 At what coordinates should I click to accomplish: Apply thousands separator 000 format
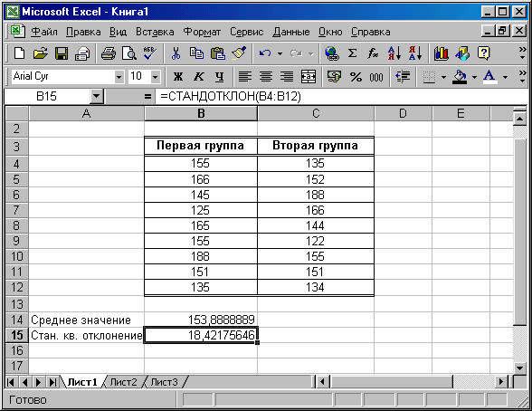tap(376, 77)
